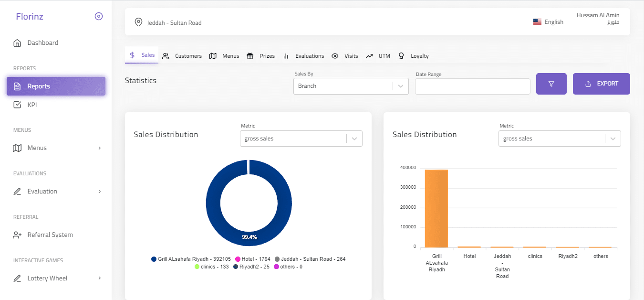Open Metric dropdown on donut chart card

point(301,139)
